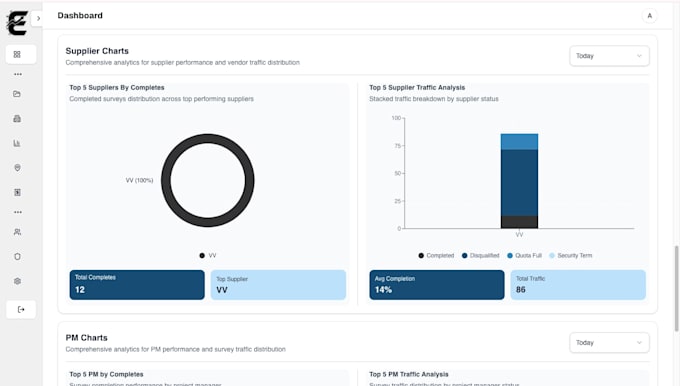
Task: Click the VV axis label under the bar
Action: pos(519,235)
